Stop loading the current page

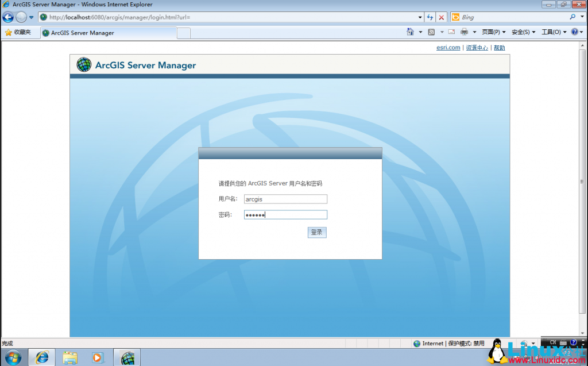click(x=440, y=17)
